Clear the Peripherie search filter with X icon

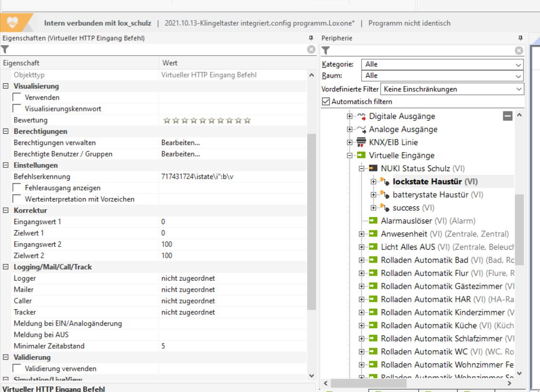pyautogui.click(x=519, y=50)
